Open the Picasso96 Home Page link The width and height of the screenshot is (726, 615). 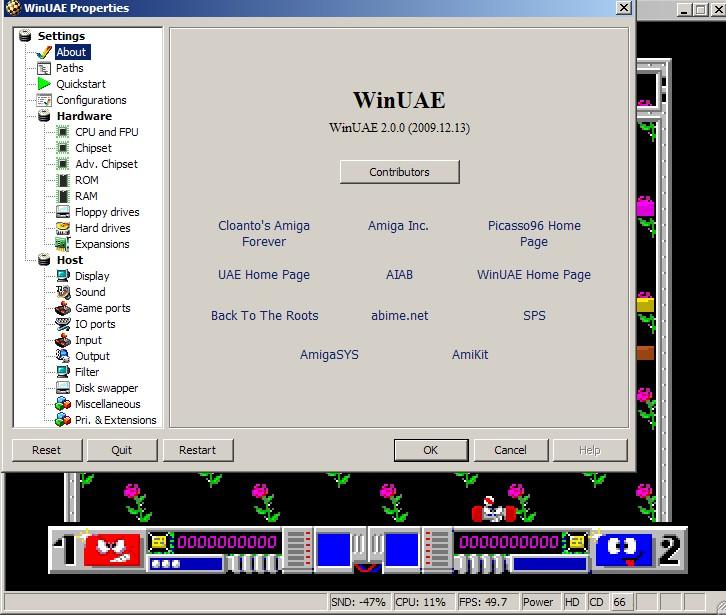pos(534,233)
